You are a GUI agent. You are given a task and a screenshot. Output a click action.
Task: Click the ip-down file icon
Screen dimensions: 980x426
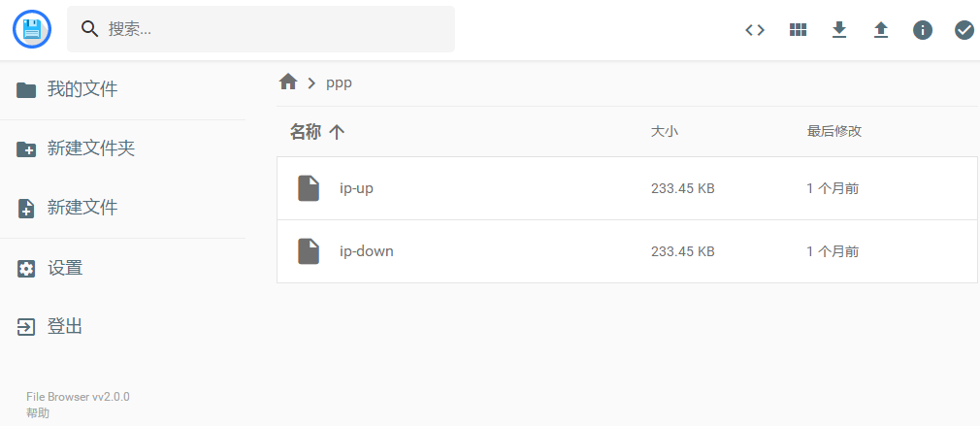(309, 251)
